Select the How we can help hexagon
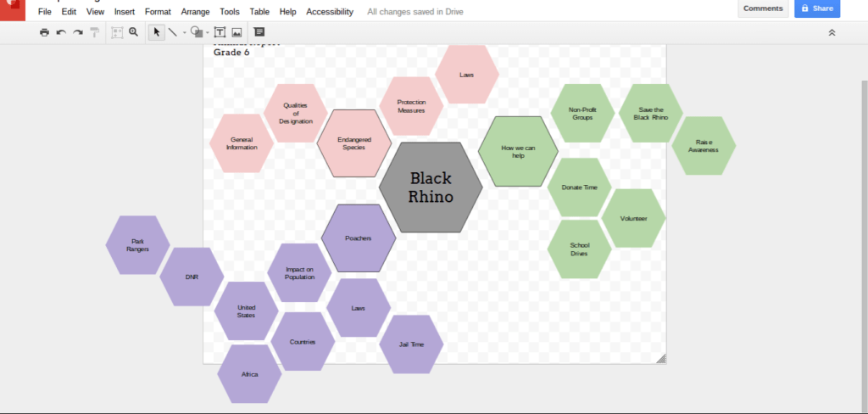Image resolution: width=868 pixels, height=414 pixels. click(518, 151)
